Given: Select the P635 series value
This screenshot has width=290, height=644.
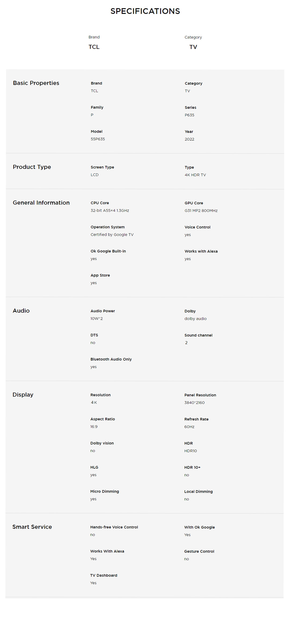Looking at the screenshot, I should tap(189, 115).
